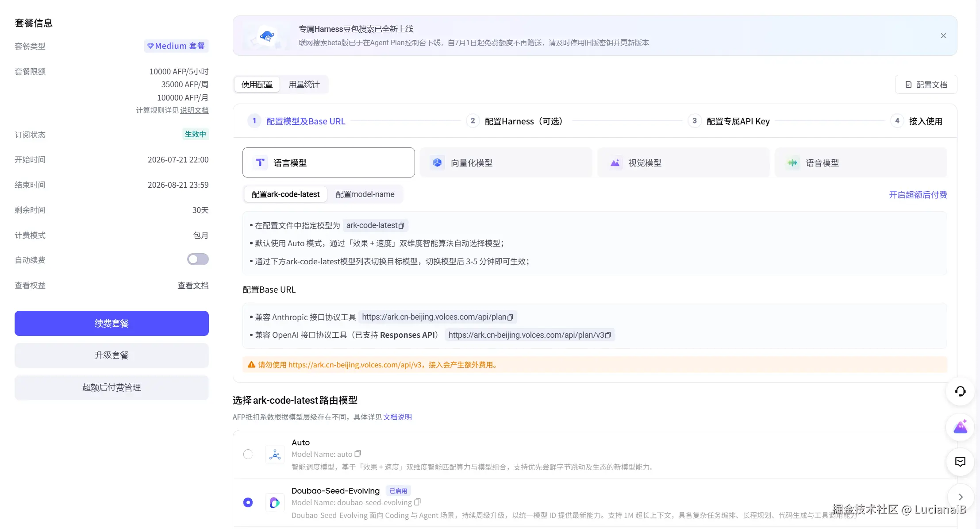The height and width of the screenshot is (529, 980).
Task: Close the Harness announcement banner
Action: [x=943, y=36]
